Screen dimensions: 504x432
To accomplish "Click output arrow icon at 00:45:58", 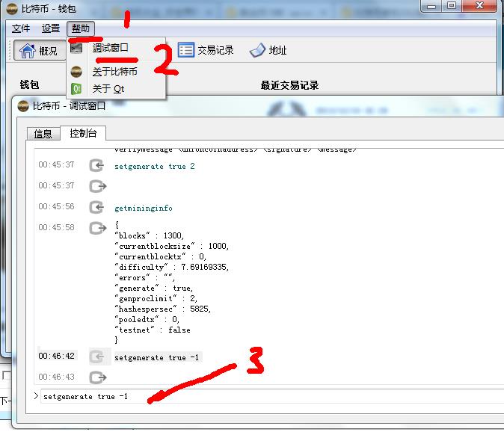I will click(x=98, y=228).
